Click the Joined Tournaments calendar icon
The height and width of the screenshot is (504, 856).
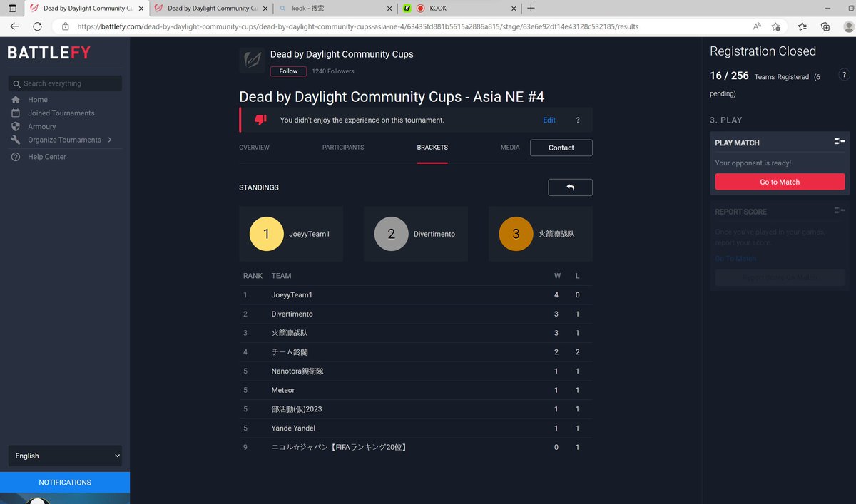click(16, 113)
